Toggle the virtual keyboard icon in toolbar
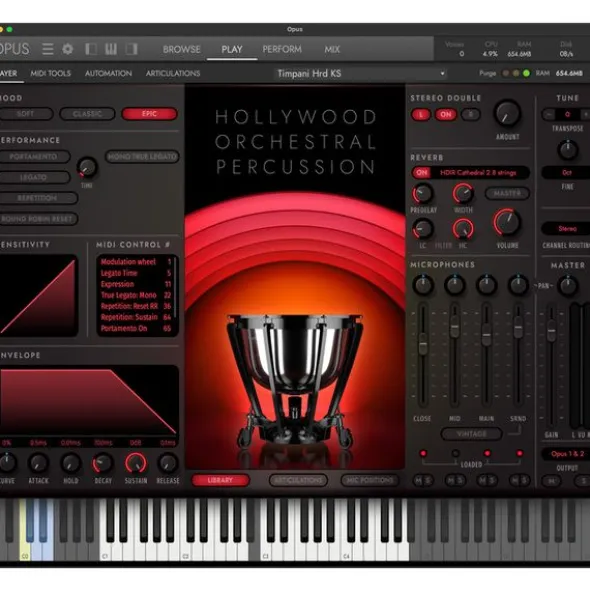This screenshot has width=590, height=591. [111, 49]
